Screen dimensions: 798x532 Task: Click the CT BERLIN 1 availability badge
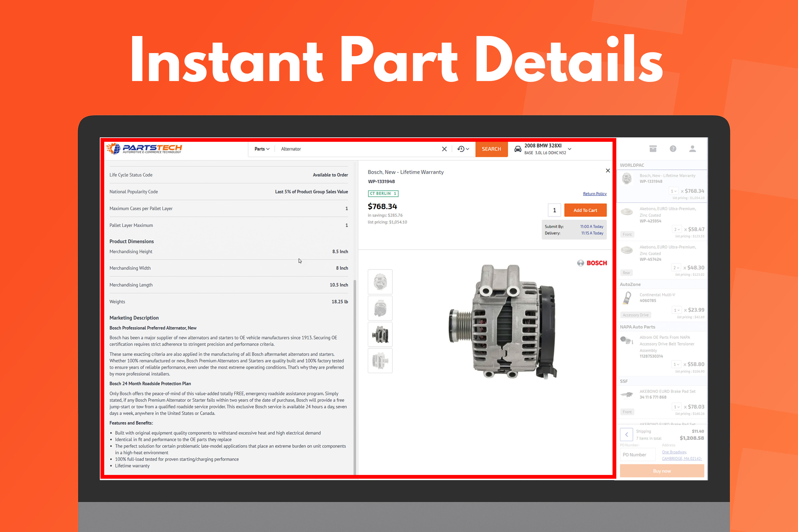point(383,193)
